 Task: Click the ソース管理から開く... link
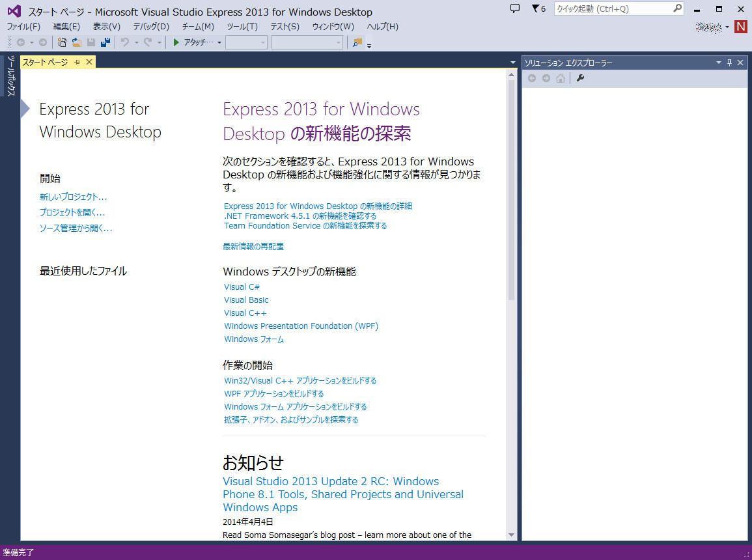[76, 228]
